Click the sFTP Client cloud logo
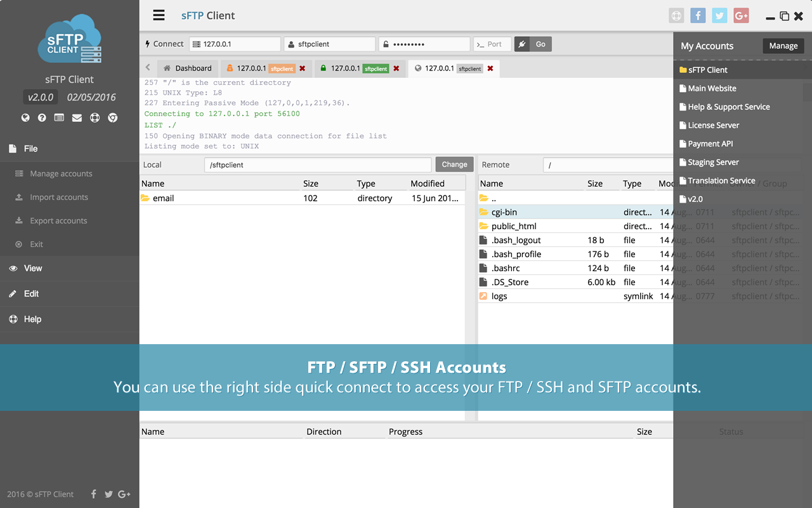The image size is (812, 508). coord(70,39)
